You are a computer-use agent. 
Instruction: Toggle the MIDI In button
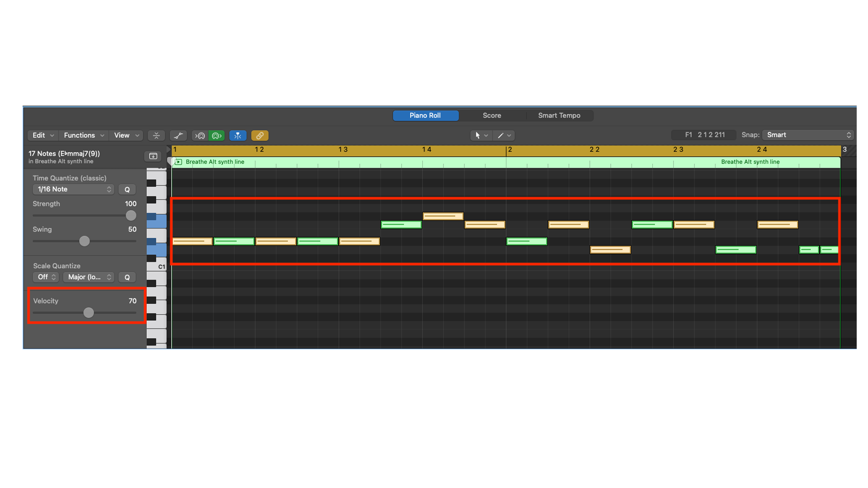click(x=200, y=136)
